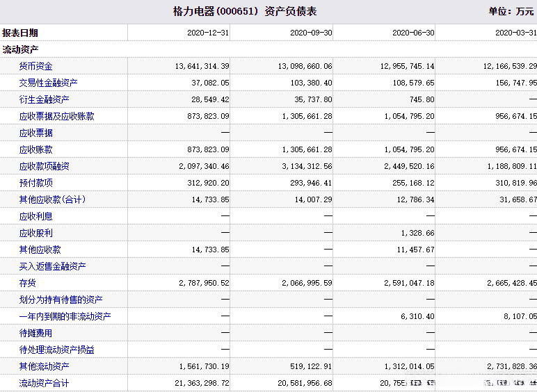
Task: Open the 预付款项 link
Action: pyautogui.click(x=35, y=183)
